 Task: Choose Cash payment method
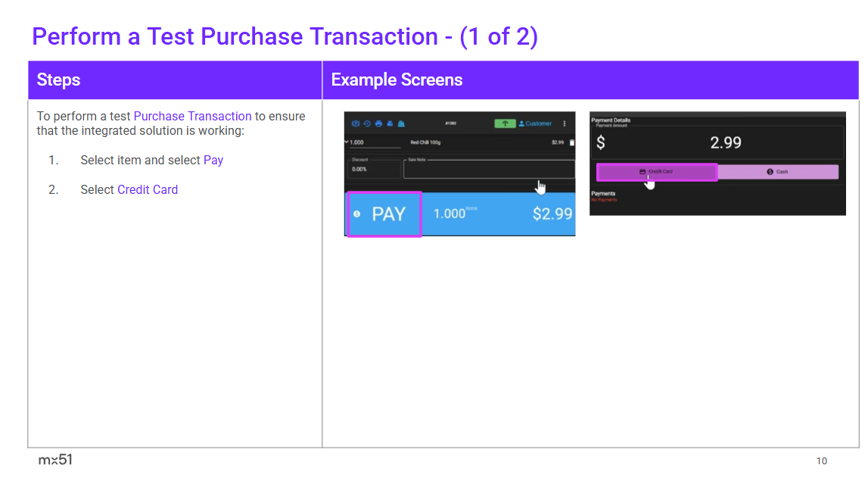(x=777, y=172)
